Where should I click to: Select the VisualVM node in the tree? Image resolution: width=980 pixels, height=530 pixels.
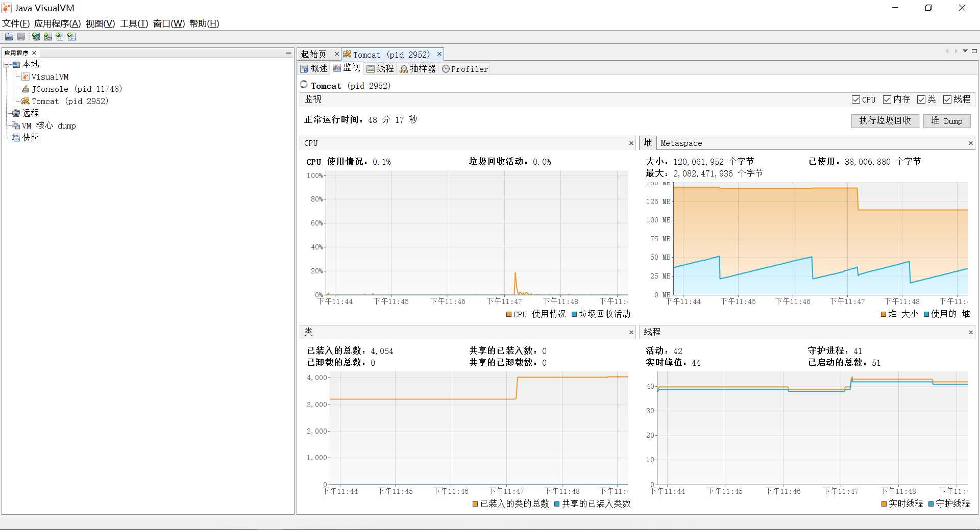click(45, 77)
